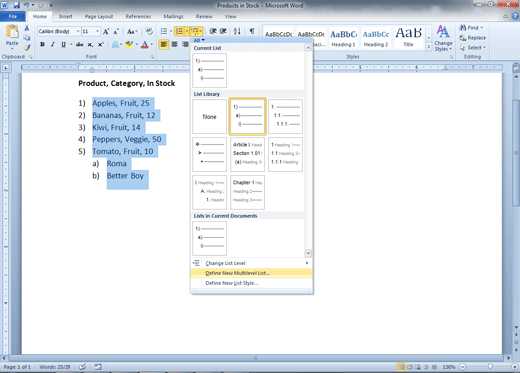The image size is (520, 373).
Task: Select Center alignment
Action: (174, 44)
